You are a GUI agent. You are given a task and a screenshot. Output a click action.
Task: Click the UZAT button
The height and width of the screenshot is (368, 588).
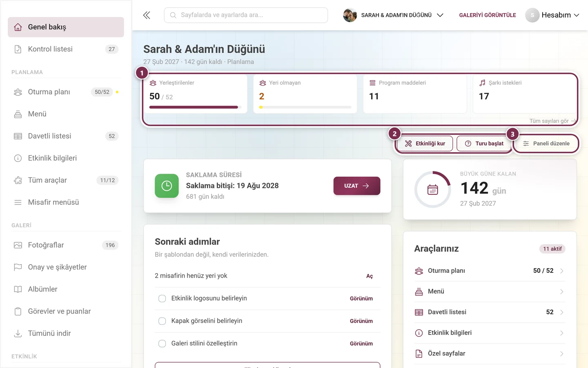click(x=357, y=186)
